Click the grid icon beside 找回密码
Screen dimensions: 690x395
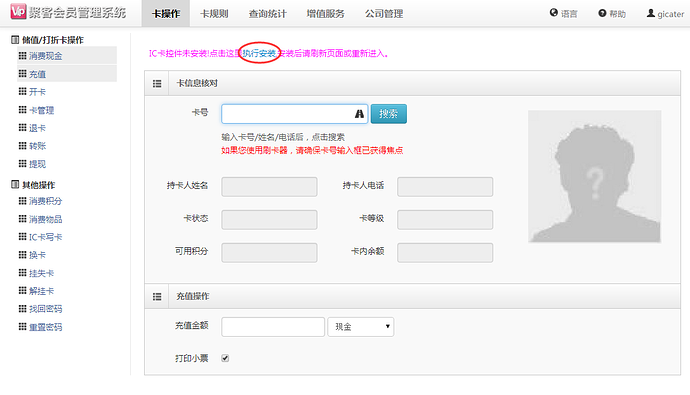pyautogui.click(x=22, y=308)
